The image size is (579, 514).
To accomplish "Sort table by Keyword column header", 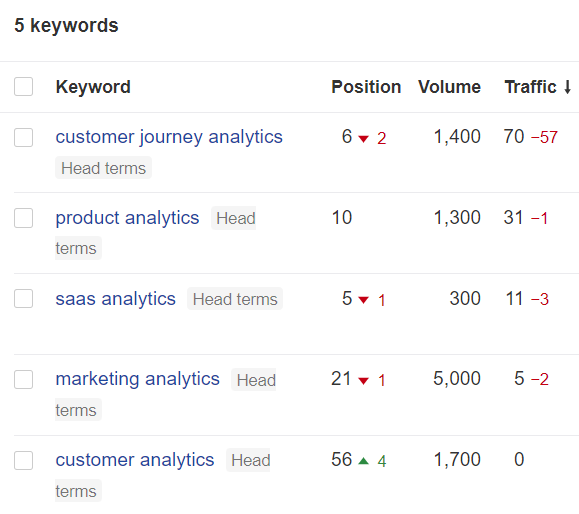I will pos(93,87).
